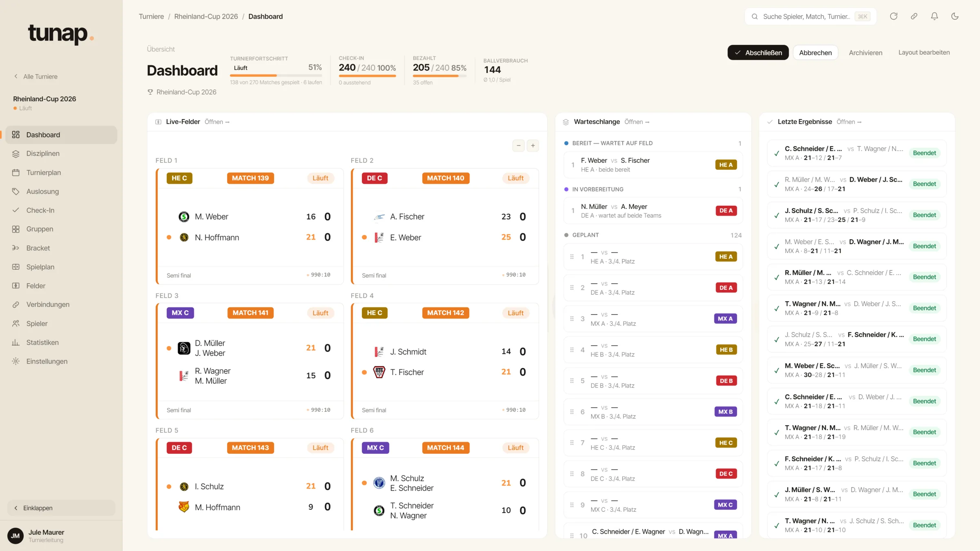Click Archivieren

tap(865, 53)
